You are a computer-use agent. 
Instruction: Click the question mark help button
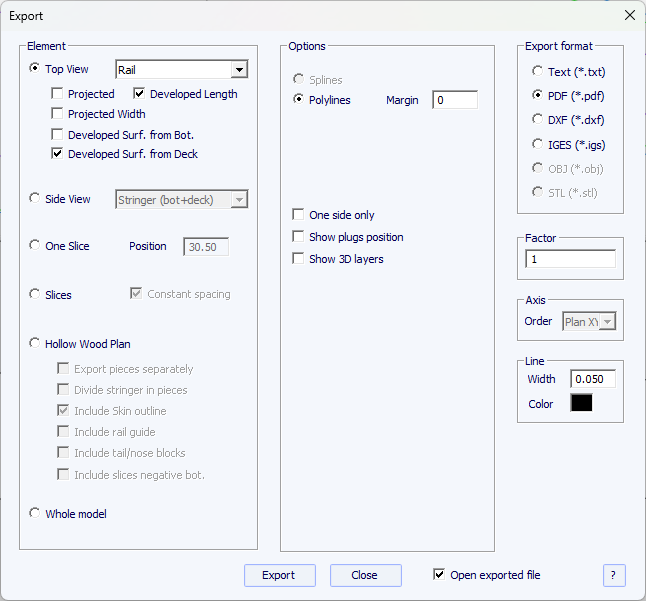(614, 575)
